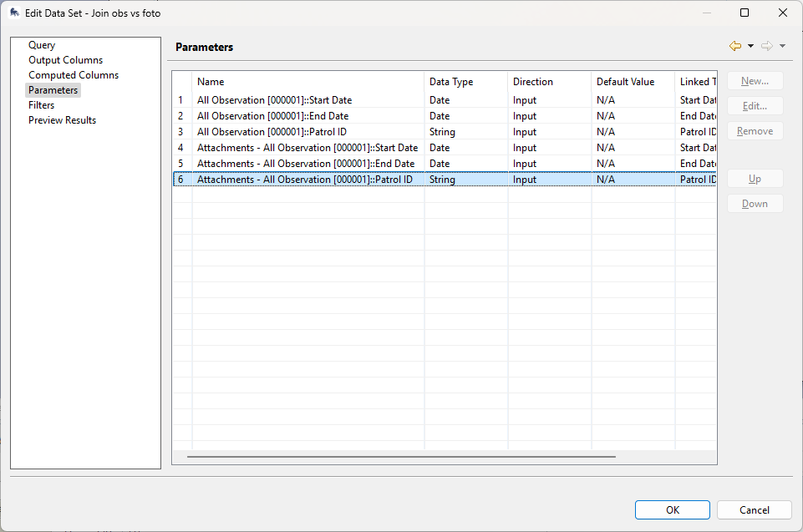
Task: Go to Computed Columns page
Action: click(x=73, y=75)
